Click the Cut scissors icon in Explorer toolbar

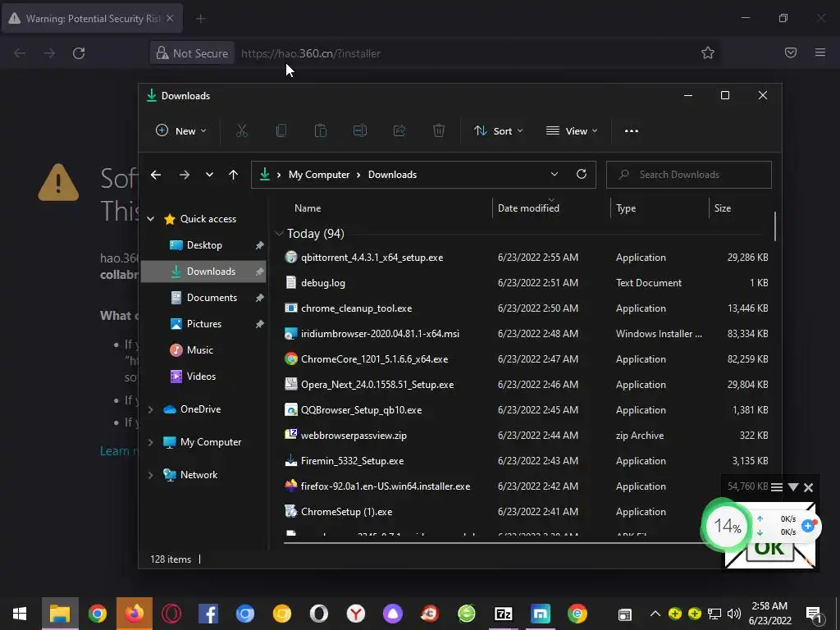click(x=242, y=130)
